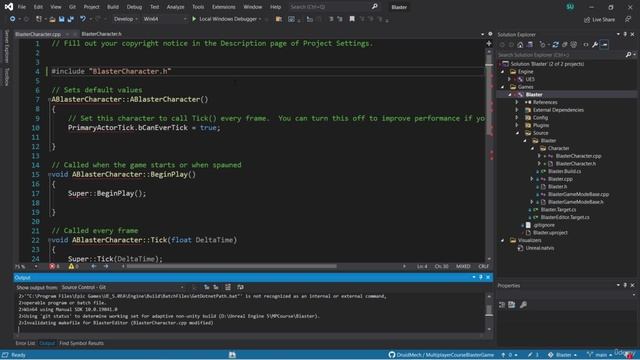Image resolution: width=640 pixels, height=360 pixels.
Task: Open the Extensions menu
Action: (x=224, y=7)
